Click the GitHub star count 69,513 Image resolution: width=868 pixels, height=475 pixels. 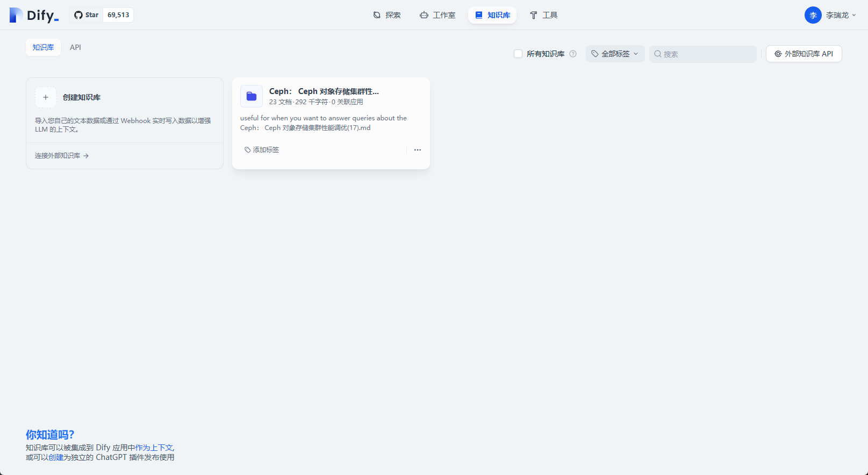pos(118,15)
